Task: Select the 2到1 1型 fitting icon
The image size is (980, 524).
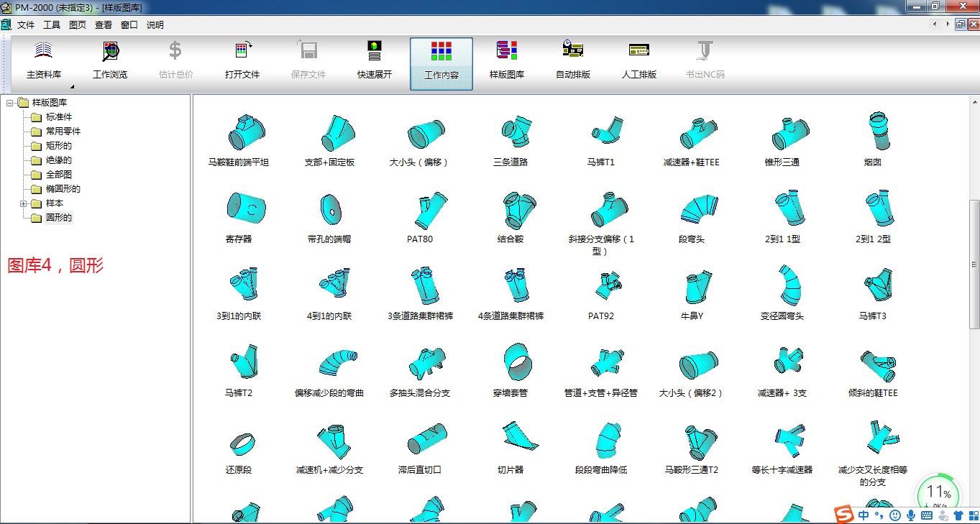Action: pos(789,208)
